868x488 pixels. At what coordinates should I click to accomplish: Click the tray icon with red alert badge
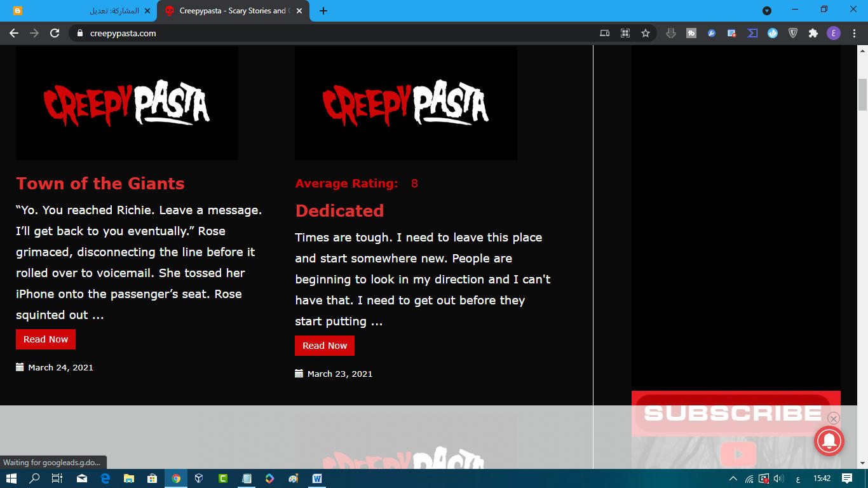[x=764, y=478]
